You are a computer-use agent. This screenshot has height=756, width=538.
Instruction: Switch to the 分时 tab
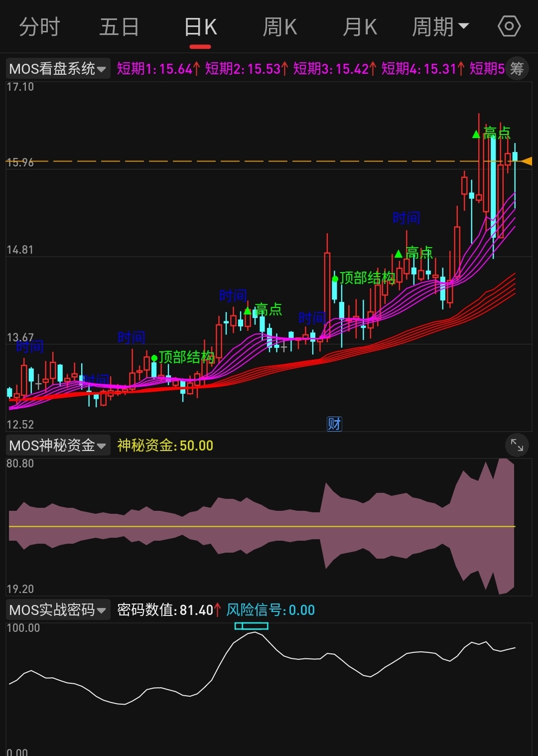tap(39, 27)
